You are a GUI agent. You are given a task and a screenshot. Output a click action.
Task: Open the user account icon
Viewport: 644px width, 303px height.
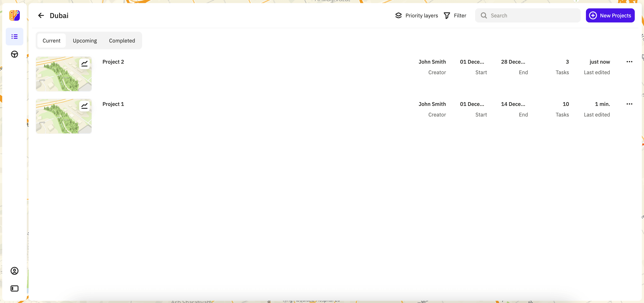point(14,271)
